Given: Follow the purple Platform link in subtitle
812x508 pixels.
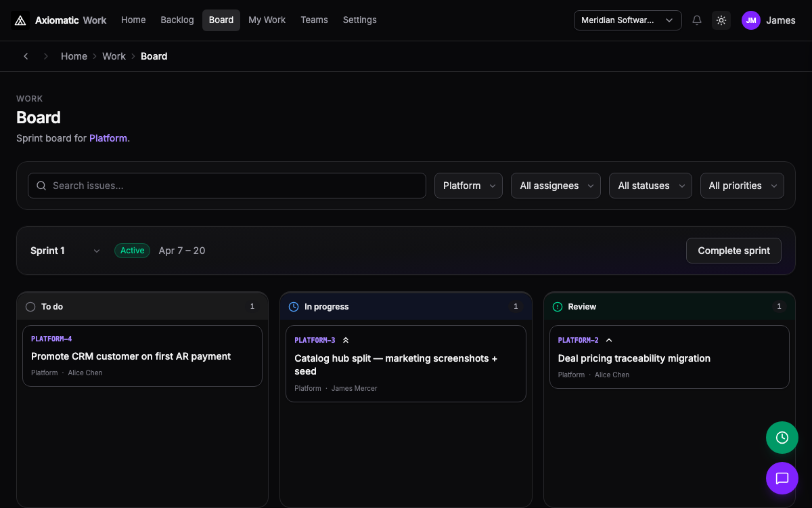Looking at the screenshot, I should click(x=108, y=138).
